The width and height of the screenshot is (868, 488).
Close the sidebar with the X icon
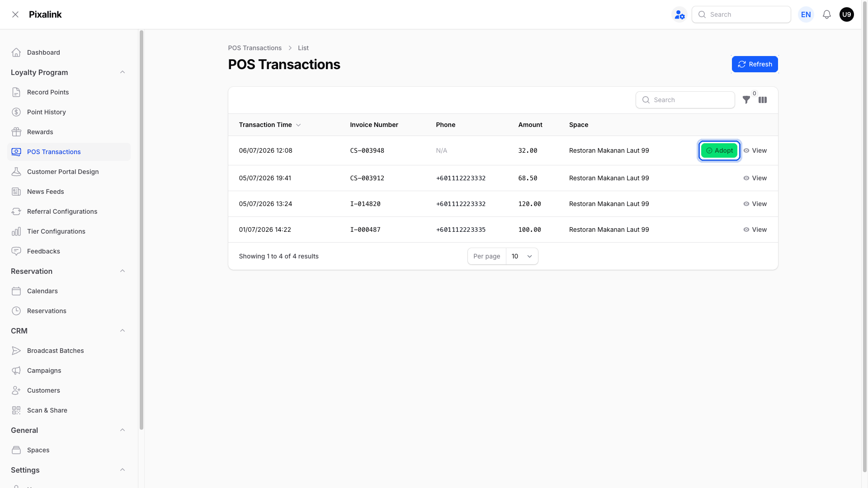(x=15, y=14)
